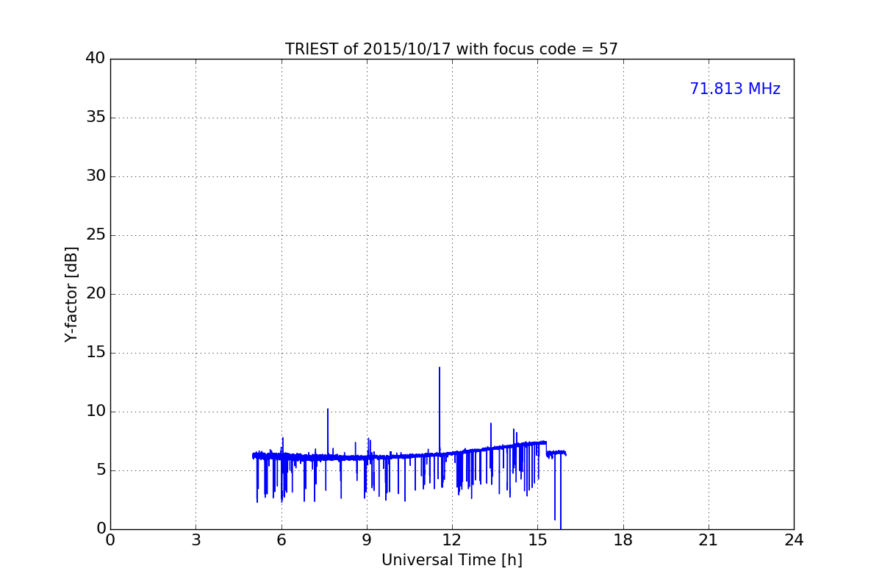Image resolution: width=882 pixels, height=588 pixels.
Task: Click the x-axis tick label 3
Action: [x=196, y=540]
